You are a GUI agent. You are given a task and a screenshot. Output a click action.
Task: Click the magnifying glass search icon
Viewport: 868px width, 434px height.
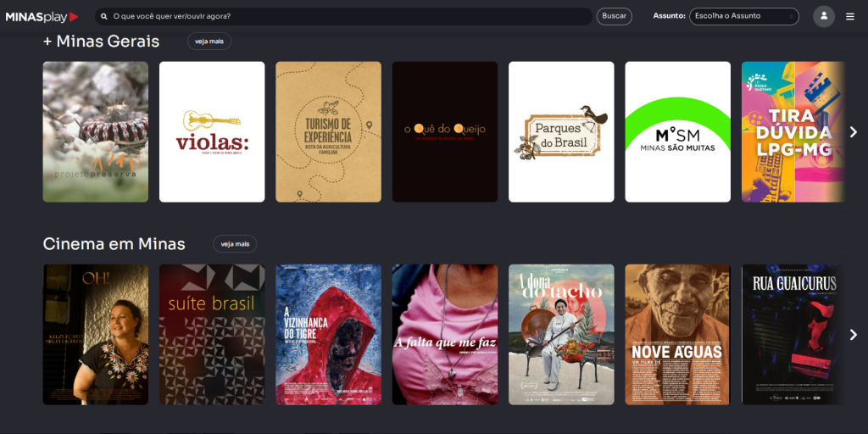pos(104,16)
